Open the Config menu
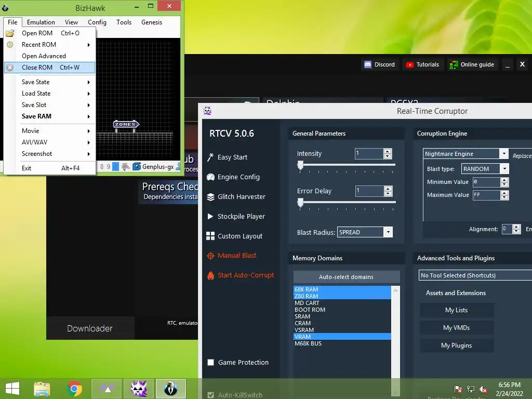 tap(97, 22)
